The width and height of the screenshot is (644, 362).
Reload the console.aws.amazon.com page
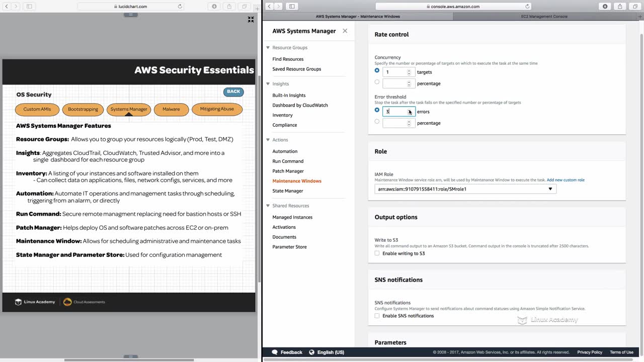[527, 7]
